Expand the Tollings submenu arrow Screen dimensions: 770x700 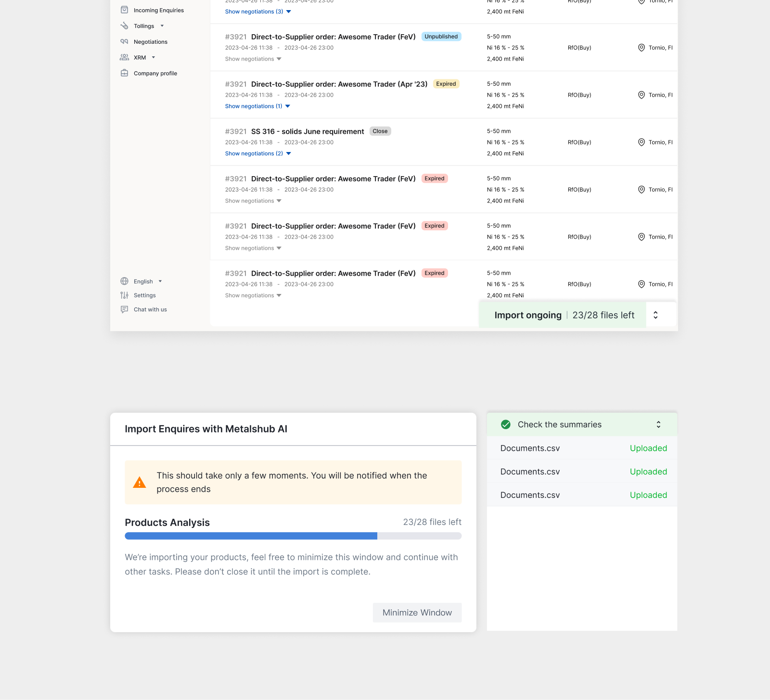tap(162, 26)
